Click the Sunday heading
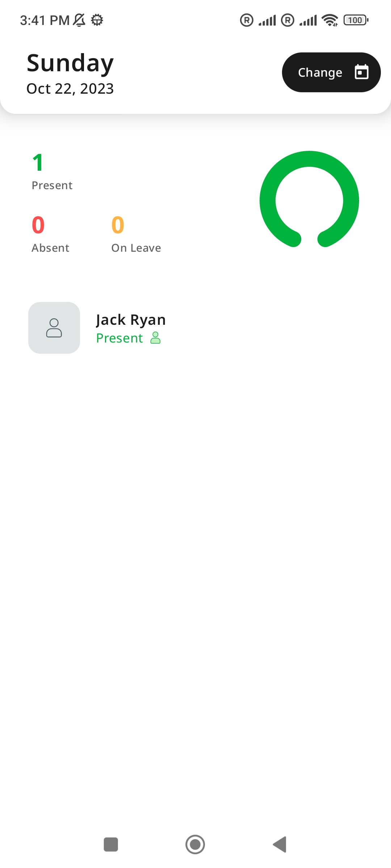The image size is (391, 868). [x=70, y=63]
